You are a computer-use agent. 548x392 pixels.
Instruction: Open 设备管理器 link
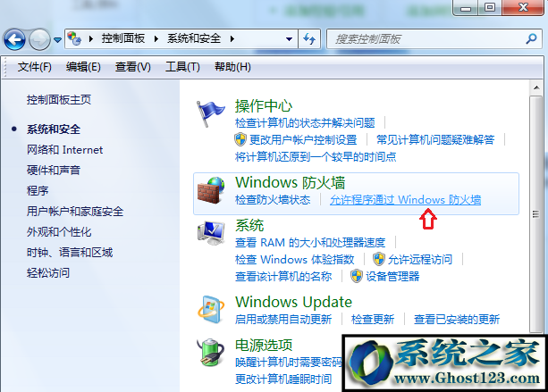click(x=392, y=277)
